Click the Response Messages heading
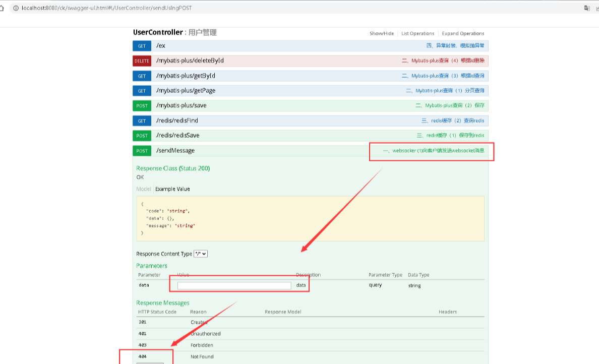This screenshot has height=364, width=599. [x=163, y=303]
